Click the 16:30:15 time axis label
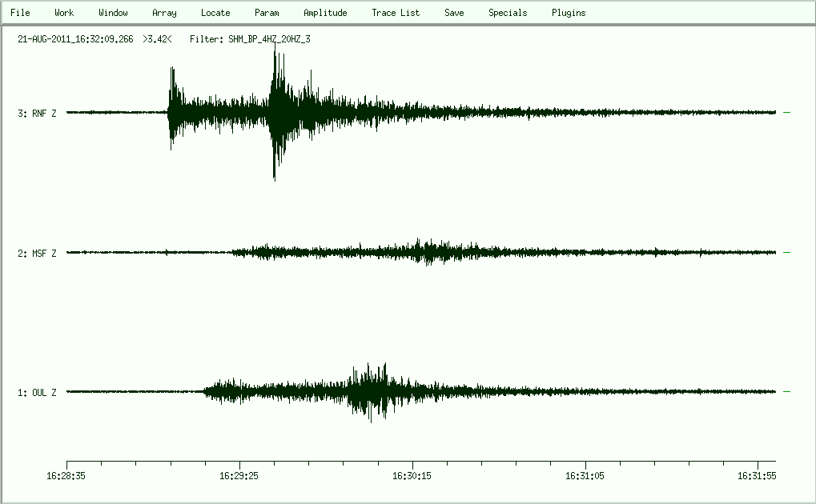This screenshot has width=816, height=504. point(412,475)
